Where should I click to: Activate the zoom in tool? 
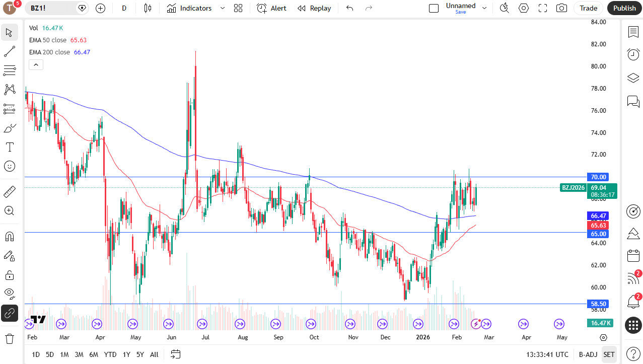click(9, 211)
